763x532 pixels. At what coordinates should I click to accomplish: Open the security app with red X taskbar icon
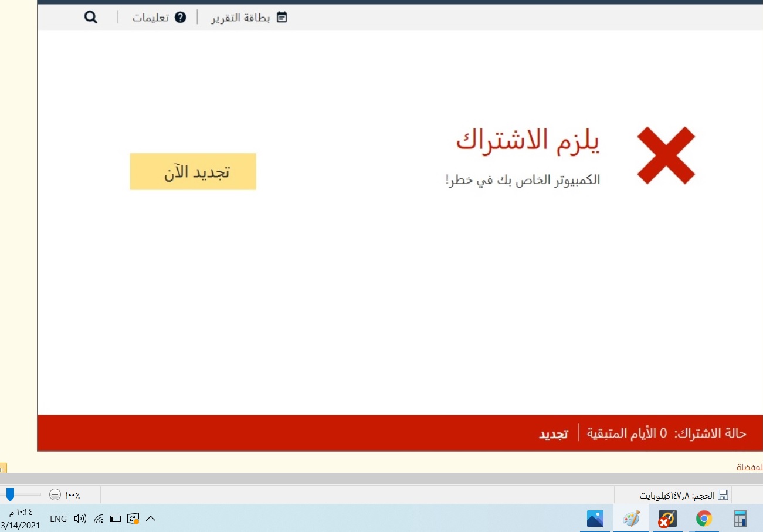click(667, 519)
